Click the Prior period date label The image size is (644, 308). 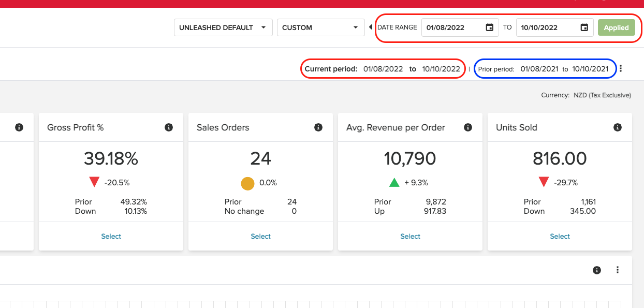545,68
